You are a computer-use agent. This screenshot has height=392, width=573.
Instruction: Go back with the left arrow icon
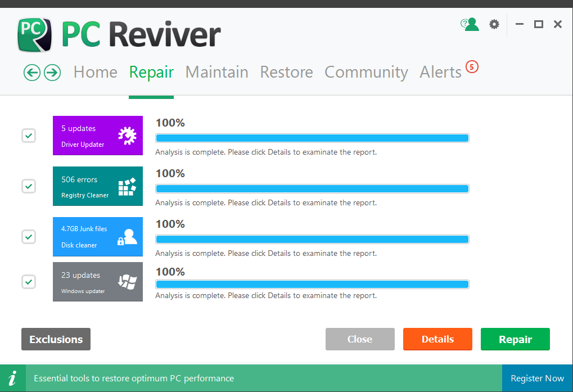pos(32,73)
